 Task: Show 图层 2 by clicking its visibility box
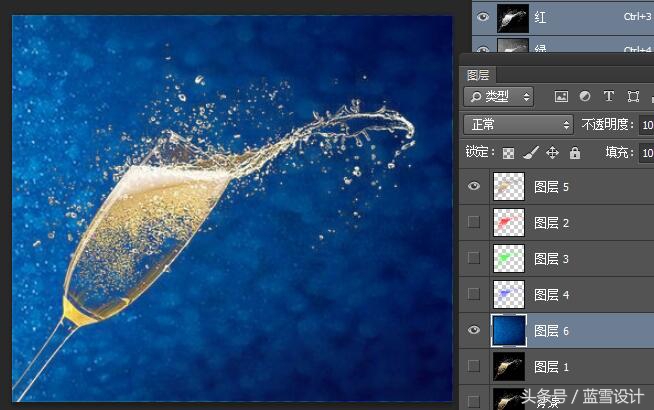tap(474, 222)
